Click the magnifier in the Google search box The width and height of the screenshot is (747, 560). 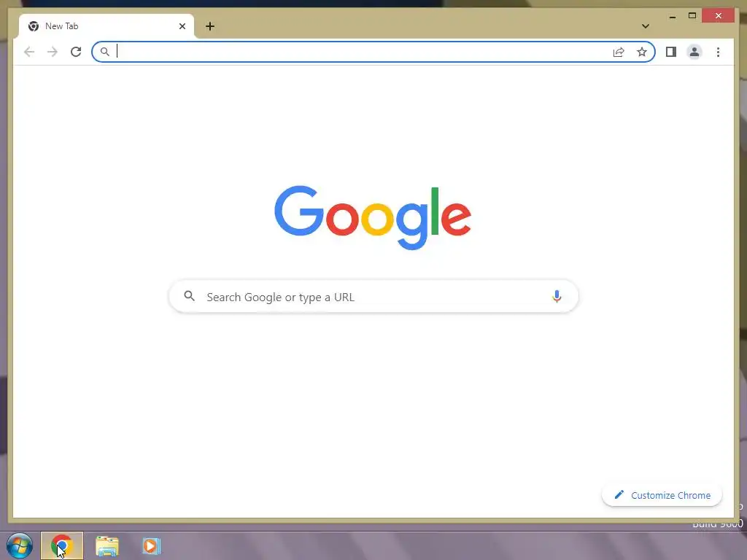(189, 296)
